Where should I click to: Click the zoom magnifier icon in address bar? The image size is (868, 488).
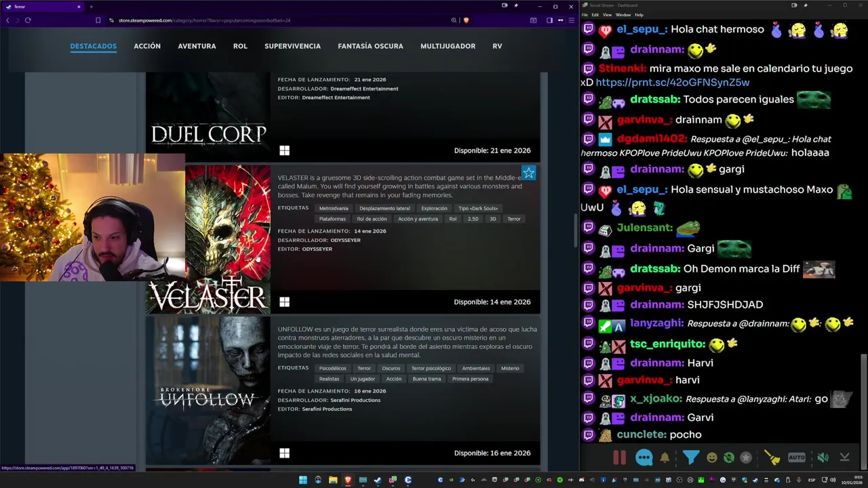point(454,20)
